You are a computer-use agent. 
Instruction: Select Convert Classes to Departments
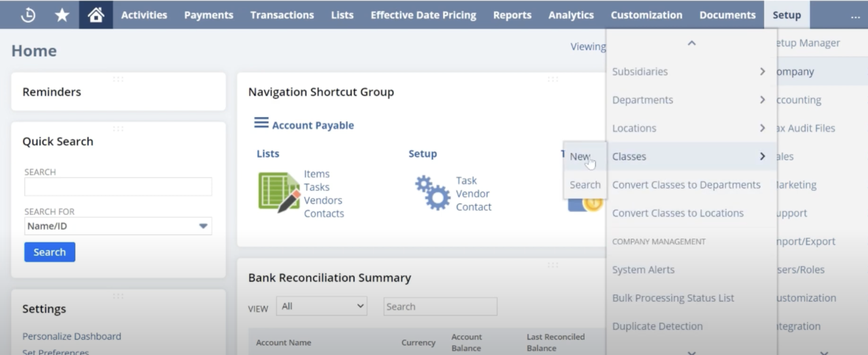(x=686, y=185)
